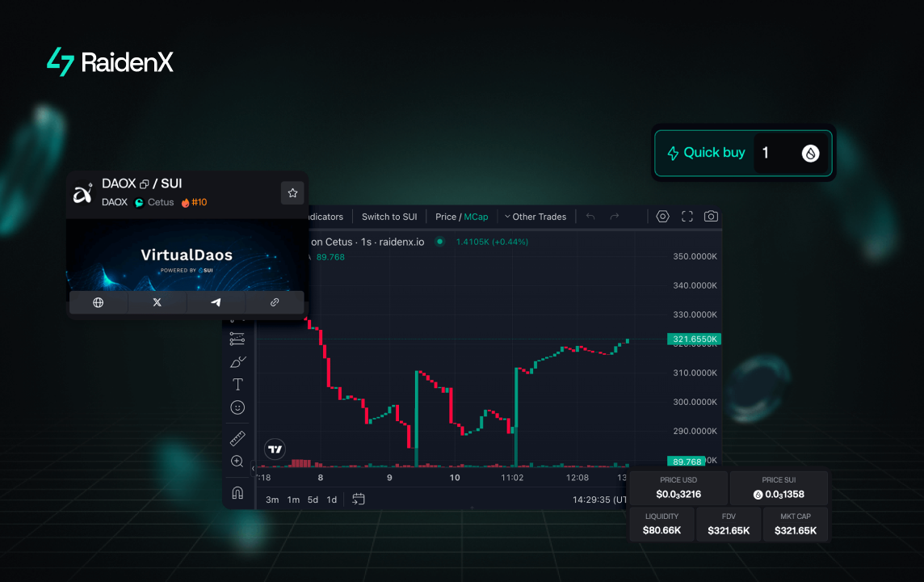Set the chart range to 1d
Image resolution: width=924 pixels, height=582 pixels.
[332, 500]
